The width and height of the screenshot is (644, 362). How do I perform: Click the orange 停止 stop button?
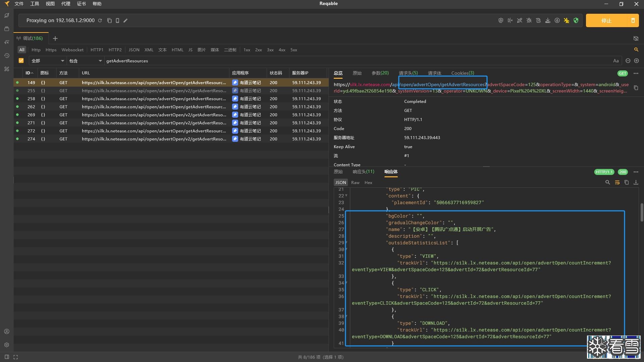pos(606,20)
